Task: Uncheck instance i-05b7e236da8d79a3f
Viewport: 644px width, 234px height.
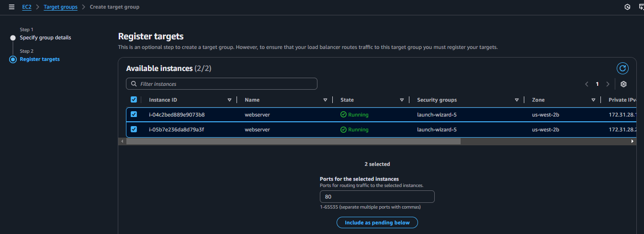Action: pyautogui.click(x=134, y=129)
